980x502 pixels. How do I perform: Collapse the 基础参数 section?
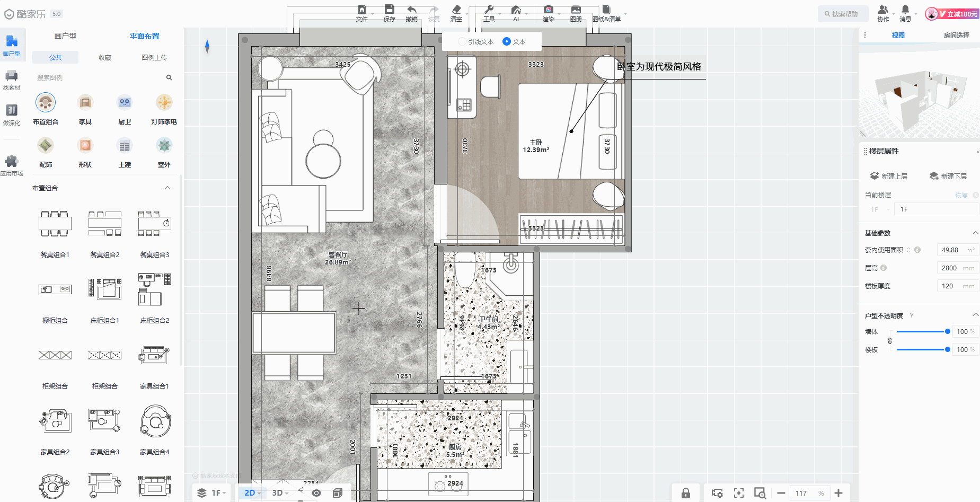975,233
